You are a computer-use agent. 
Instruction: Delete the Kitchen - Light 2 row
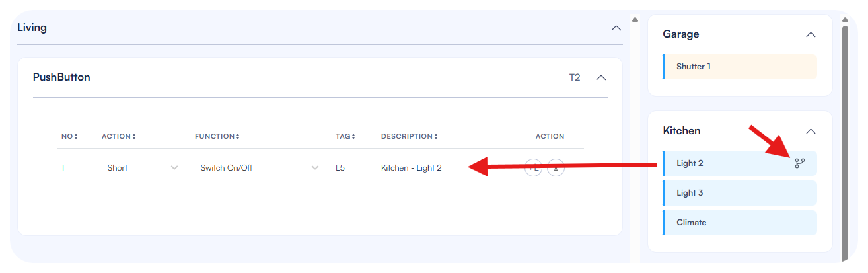click(x=556, y=168)
